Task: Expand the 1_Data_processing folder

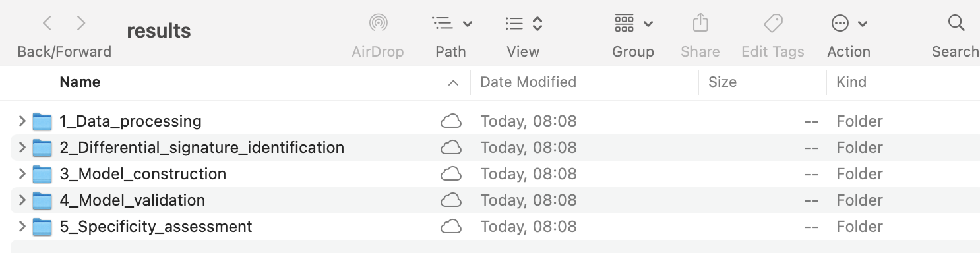Action: tap(22, 121)
